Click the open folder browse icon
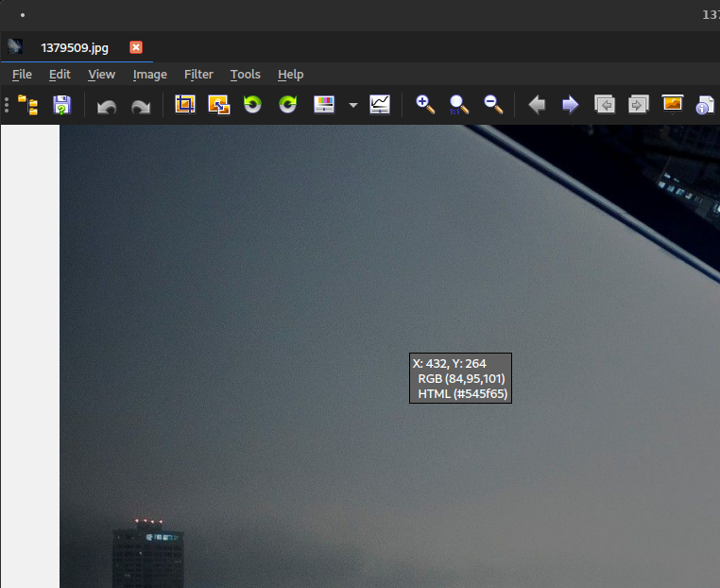This screenshot has width=720, height=588. coord(27,105)
